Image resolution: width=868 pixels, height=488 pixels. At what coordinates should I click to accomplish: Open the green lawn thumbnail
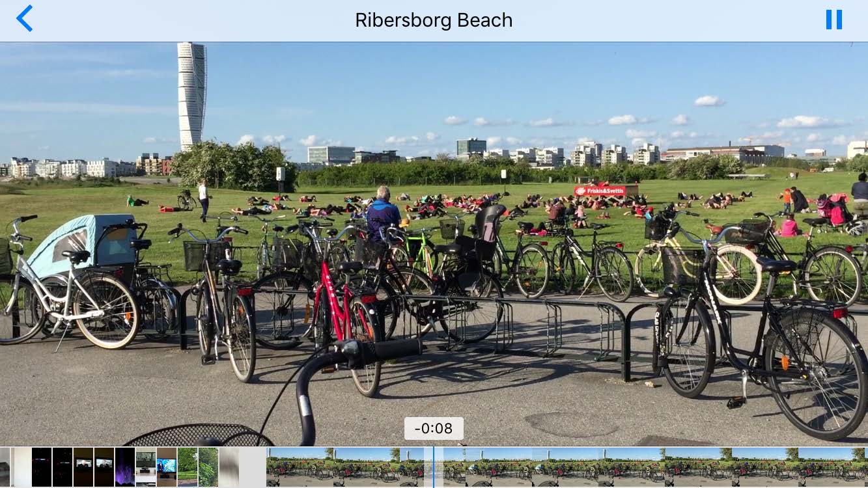(187, 467)
